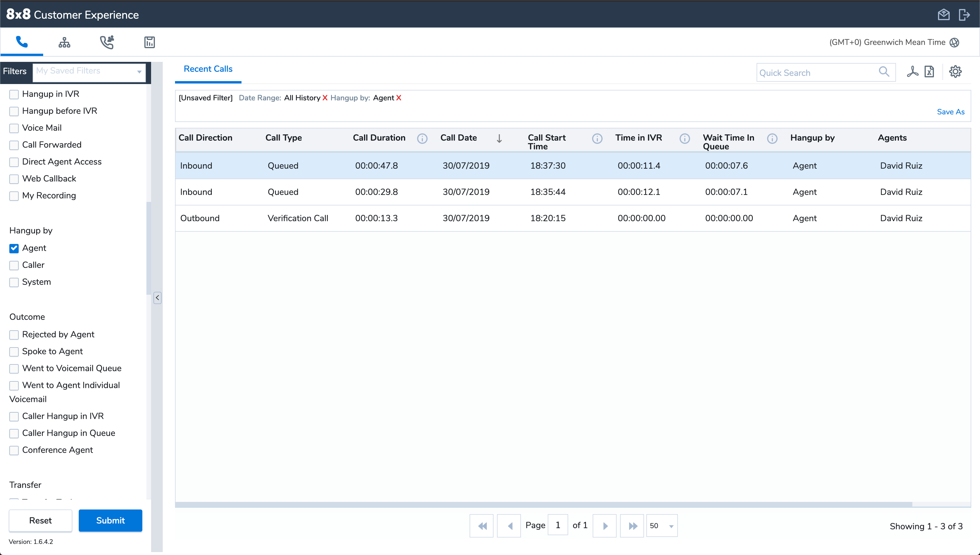The width and height of the screenshot is (980, 555).
Task: Click the timezone globe icon
Action: tap(954, 42)
